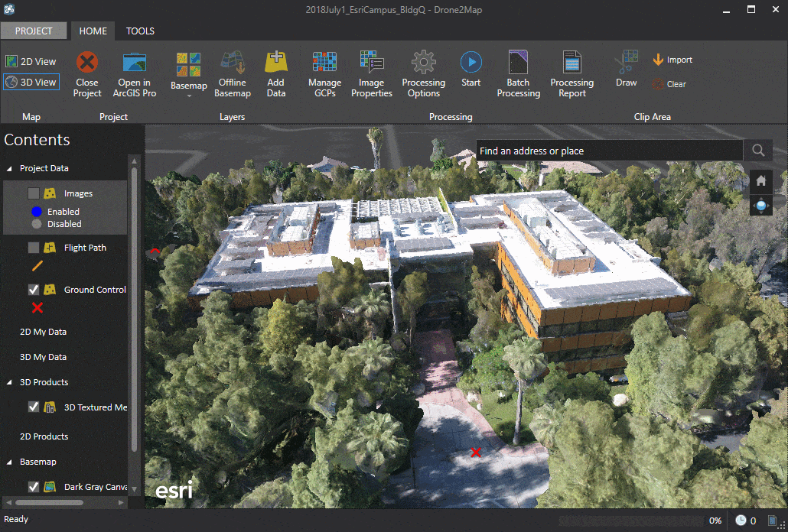Switch to the HOME tab

93,31
